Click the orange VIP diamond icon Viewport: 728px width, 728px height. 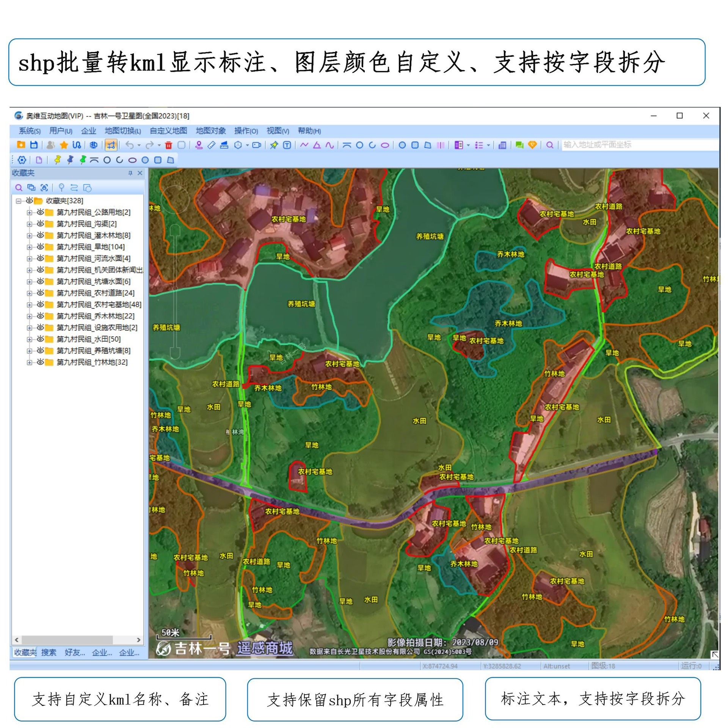532,145
